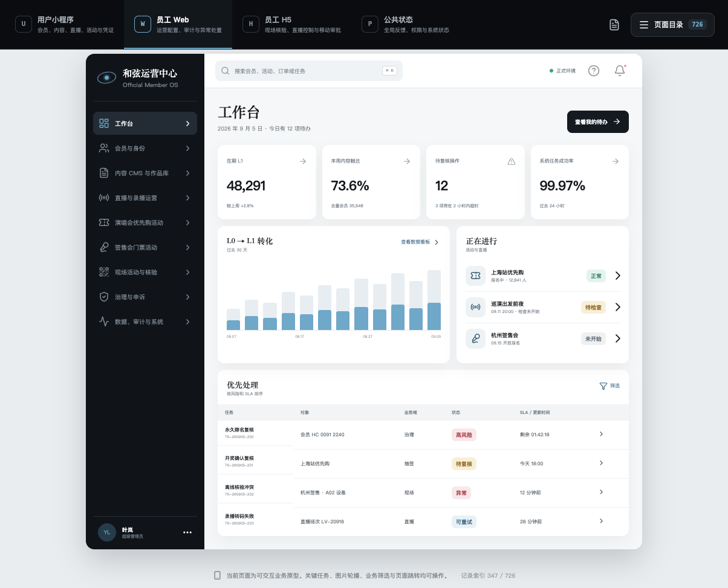The width and height of the screenshot is (728, 588).
Task: Click 待复核操作 warning triangle icon
Action: tap(512, 161)
